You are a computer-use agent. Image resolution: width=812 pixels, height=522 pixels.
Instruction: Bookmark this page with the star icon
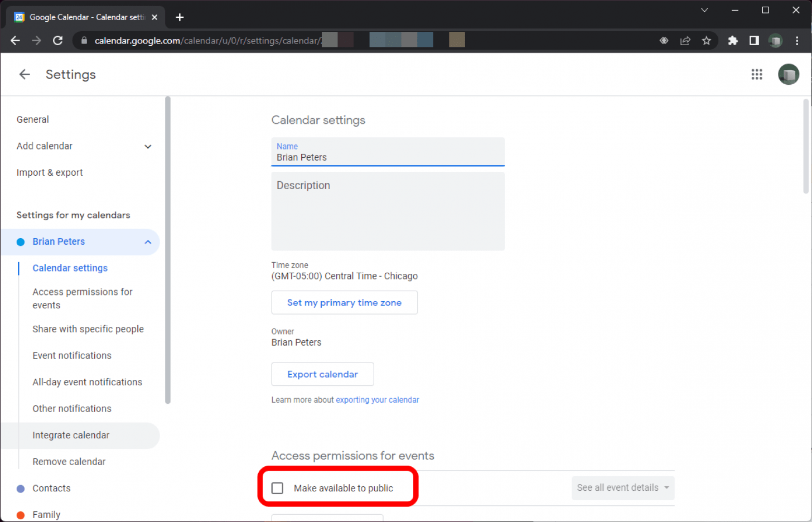pos(707,40)
